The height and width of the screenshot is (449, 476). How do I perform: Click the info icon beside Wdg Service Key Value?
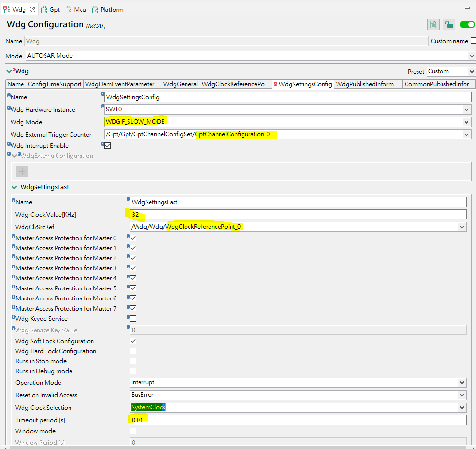coord(13,328)
